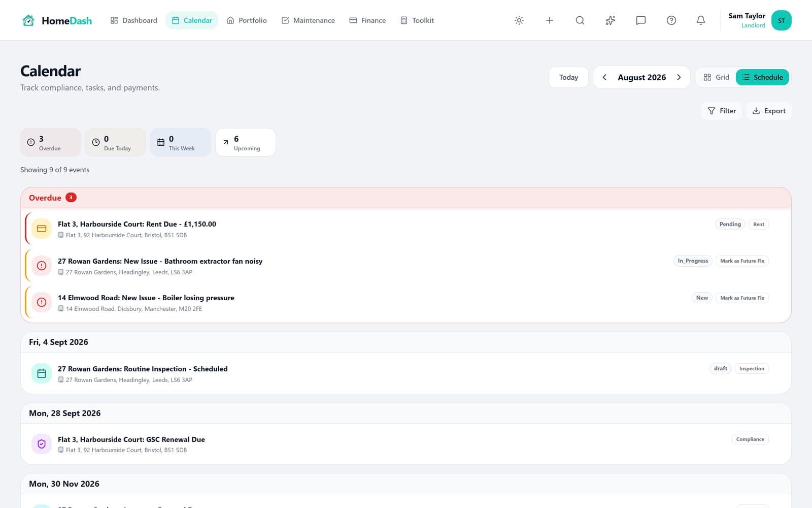Click alert icon for Boiler losing pressure issue
Screen dimensions: 812x508
(42, 302)
